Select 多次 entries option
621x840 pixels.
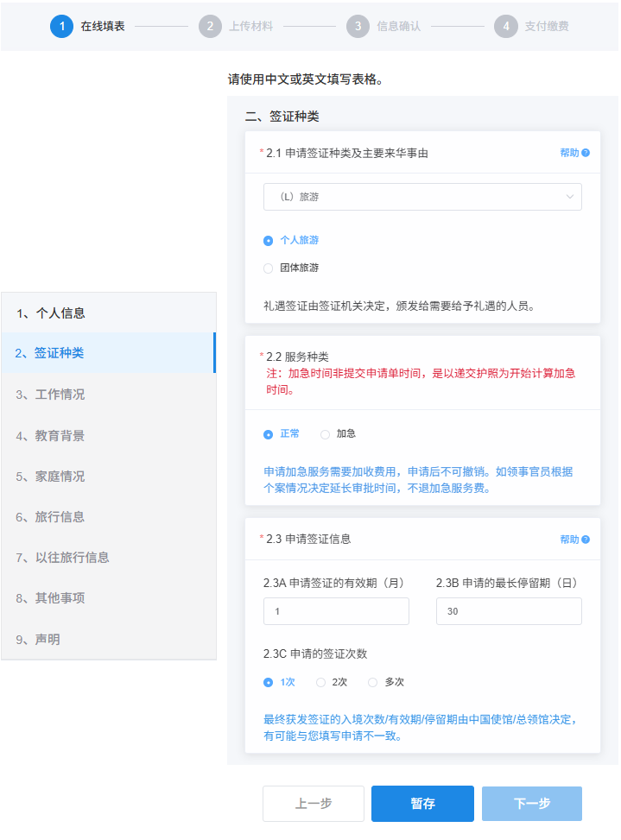point(373,682)
